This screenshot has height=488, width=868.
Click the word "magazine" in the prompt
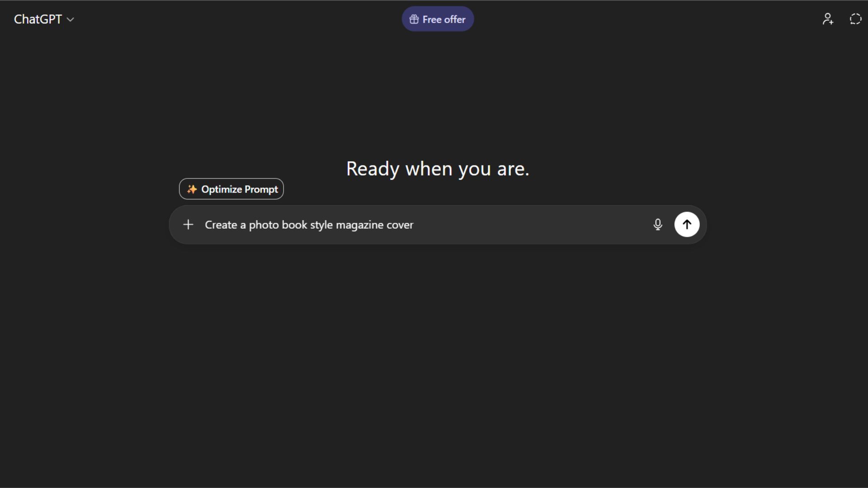click(x=359, y=225)
